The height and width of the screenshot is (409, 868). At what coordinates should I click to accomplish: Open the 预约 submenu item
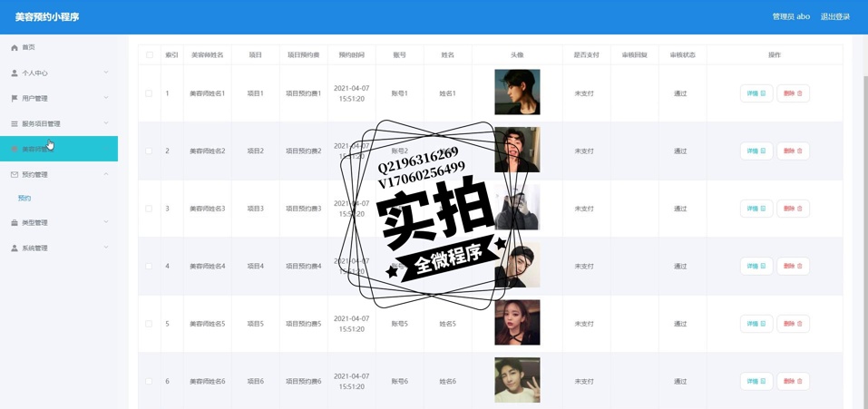[24, 198]
